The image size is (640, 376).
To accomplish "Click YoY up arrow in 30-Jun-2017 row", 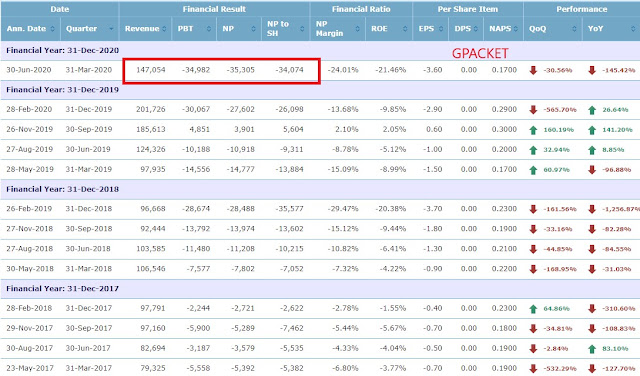I will click(x=592, y=348).
